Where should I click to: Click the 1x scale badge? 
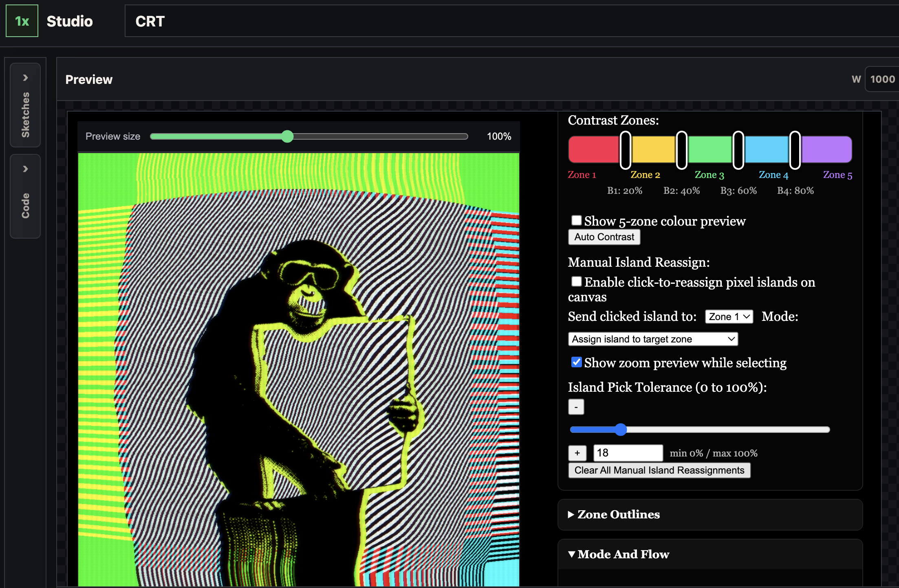click(22, 21)
